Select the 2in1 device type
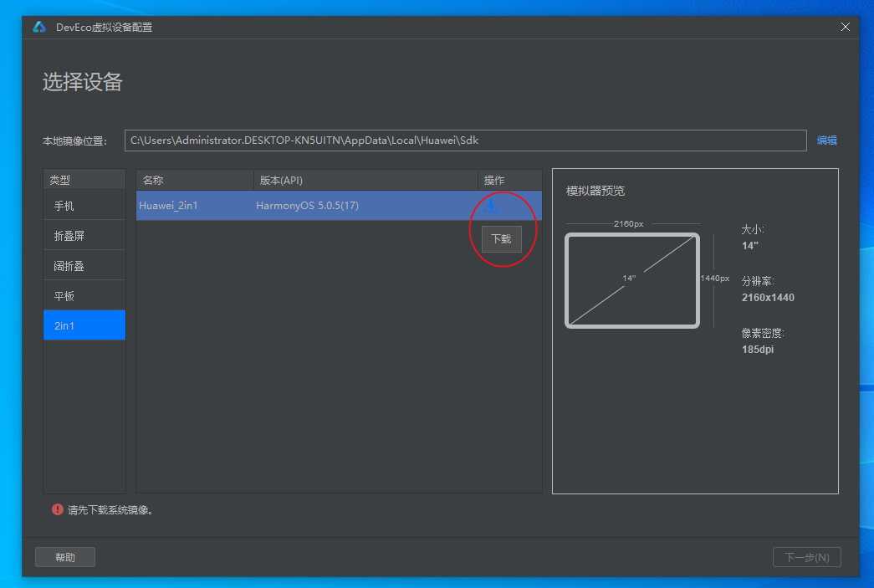The height and width of the screenshot is (588, 874). 84,325
